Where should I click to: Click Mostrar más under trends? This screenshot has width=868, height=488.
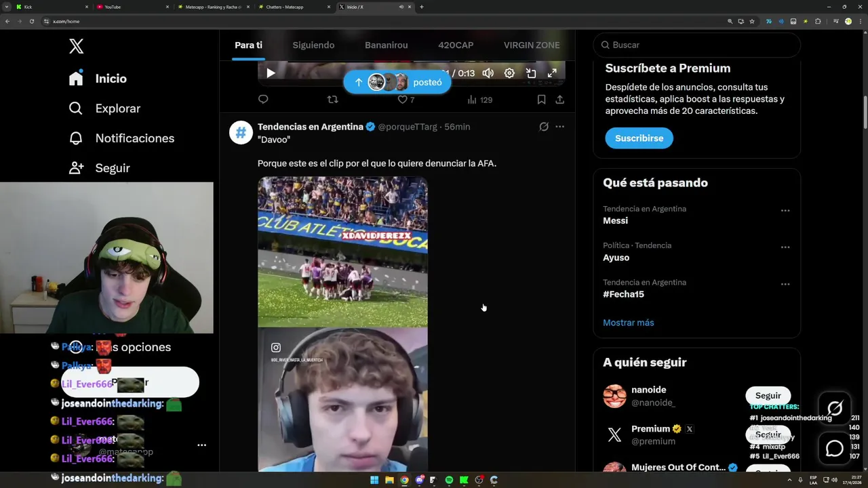[629, 323]
